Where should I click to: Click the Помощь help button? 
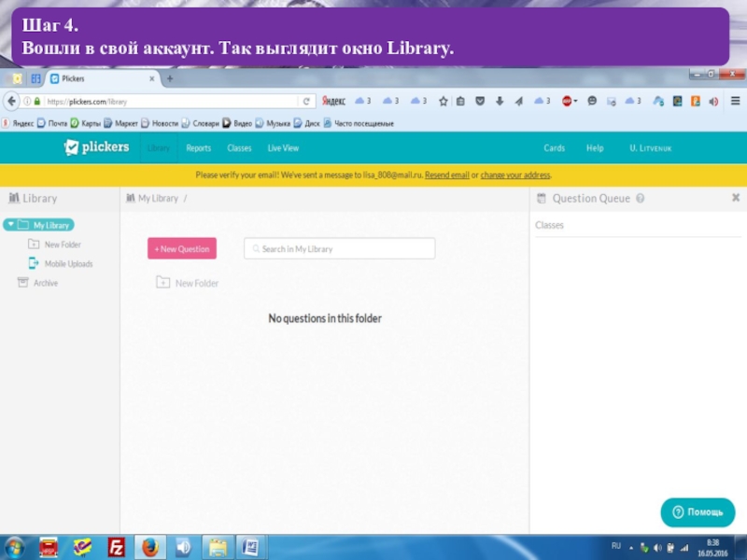click(698, 512)
